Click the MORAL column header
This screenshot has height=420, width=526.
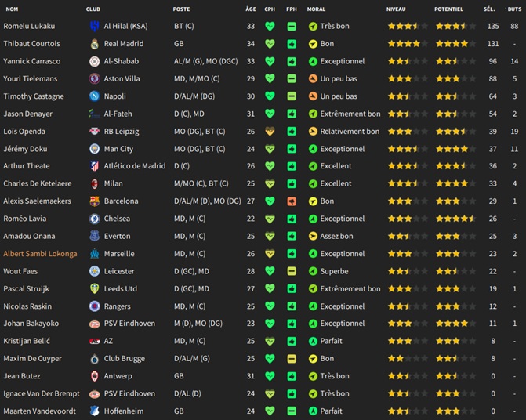click(316, 9)
